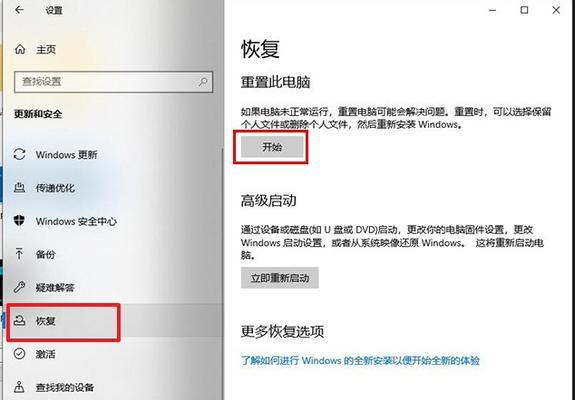Click the Windows 安全中心 shield icon
This screenshot has height=400, width=575.
coord(19,221)
